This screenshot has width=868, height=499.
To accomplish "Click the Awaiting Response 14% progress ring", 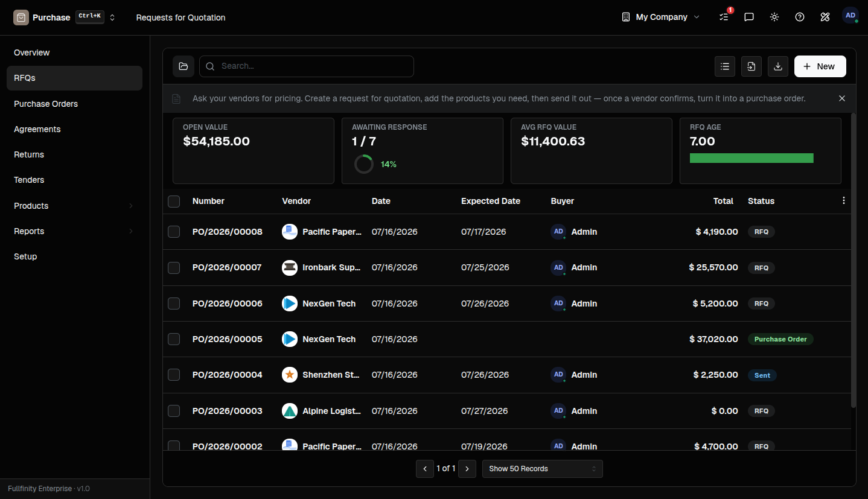I will click(364, 164).
